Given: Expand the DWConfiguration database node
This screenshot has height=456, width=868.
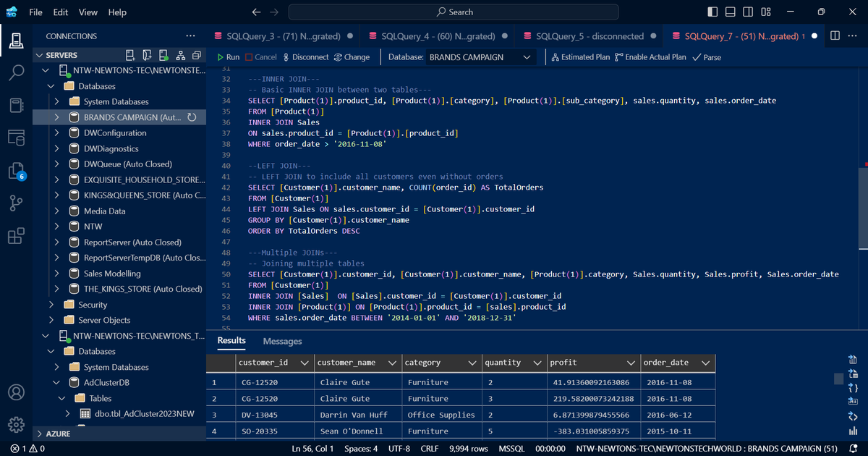Looking at the screenshot, I should click(x=56, y=133).
